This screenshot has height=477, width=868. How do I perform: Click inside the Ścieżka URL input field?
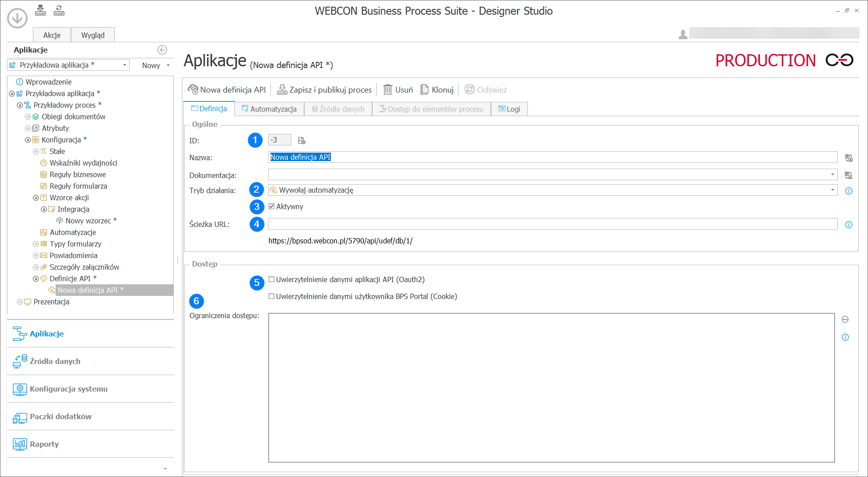point(534,224)
